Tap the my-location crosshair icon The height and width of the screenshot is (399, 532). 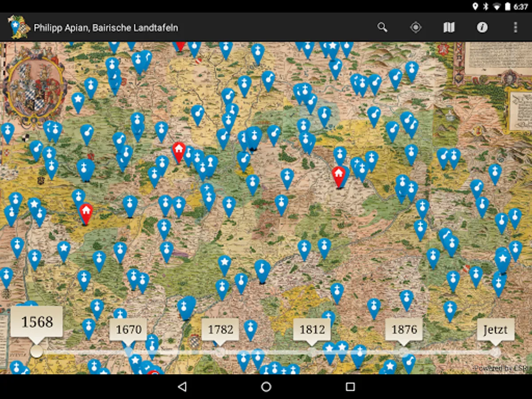[x=415, y=27]
